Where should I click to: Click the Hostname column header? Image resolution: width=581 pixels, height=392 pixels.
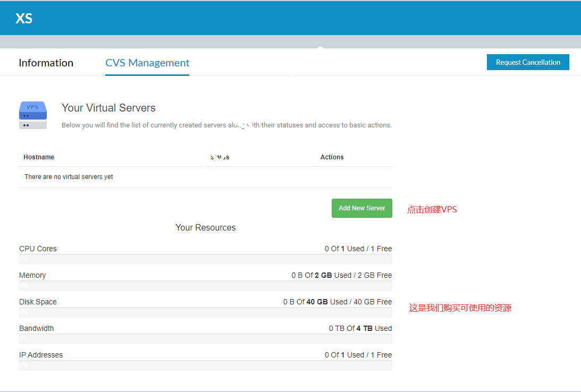(x=39, y=157)
